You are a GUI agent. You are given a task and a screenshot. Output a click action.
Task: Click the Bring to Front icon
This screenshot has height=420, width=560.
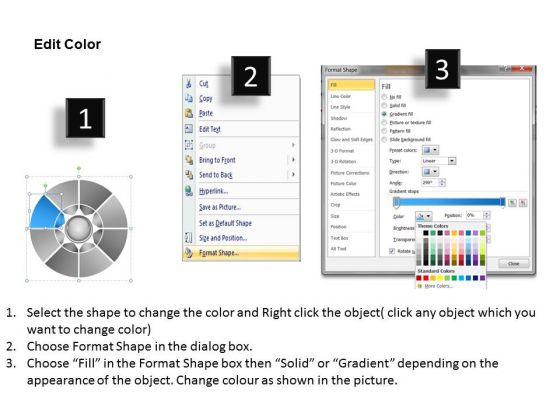(x=189, y=160)
